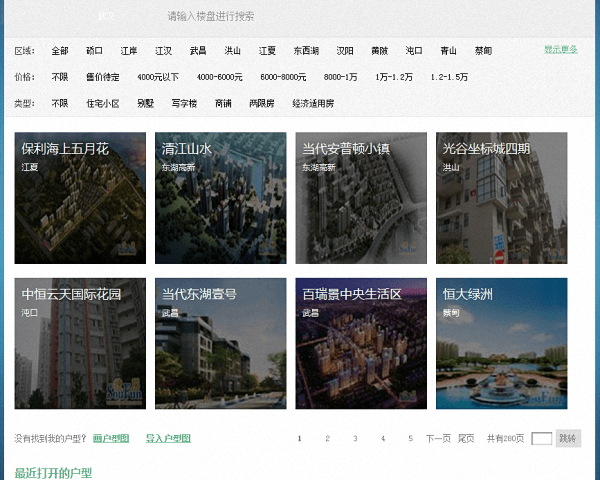600x480 pixels.
Task: Open 清江山水 property card
Action: (220, 198)
